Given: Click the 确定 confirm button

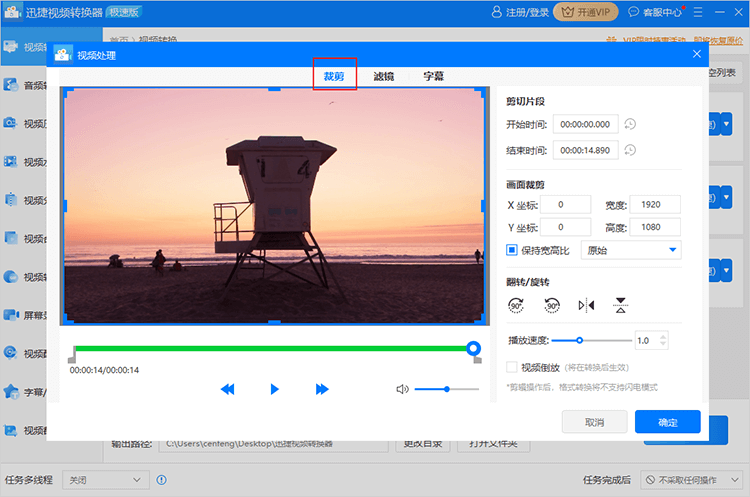Looking at the screenshot, I should [667, 422].
